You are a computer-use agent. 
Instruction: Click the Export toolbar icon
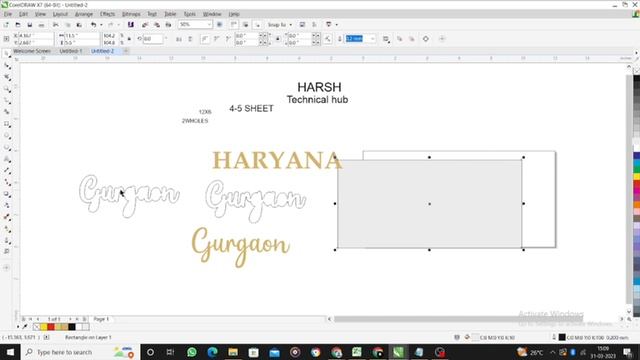point(157,25)
